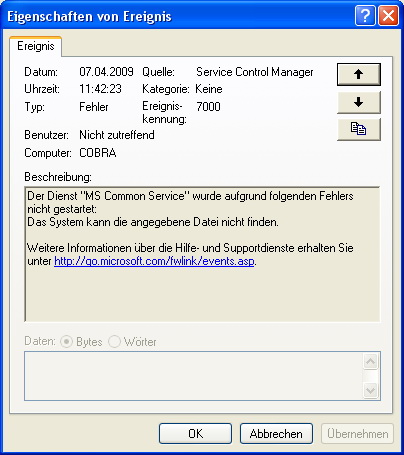Open the go.microsoft.com events.asp link

154,261
